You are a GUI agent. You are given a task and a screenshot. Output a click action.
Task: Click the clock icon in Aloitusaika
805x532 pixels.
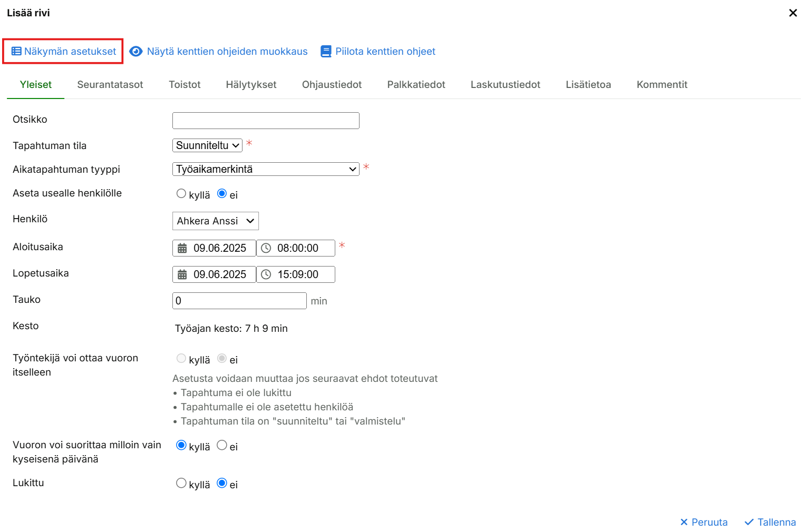point(266,248)
